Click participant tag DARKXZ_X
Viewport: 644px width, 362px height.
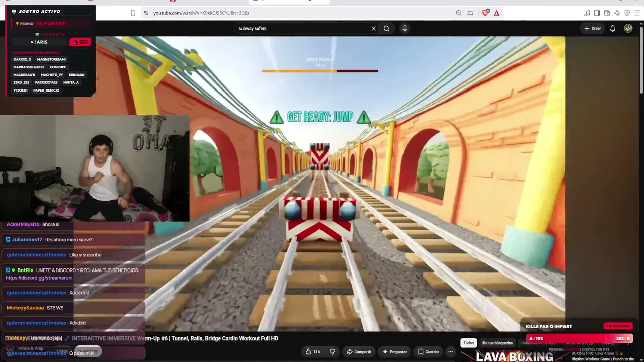point(22,59)
